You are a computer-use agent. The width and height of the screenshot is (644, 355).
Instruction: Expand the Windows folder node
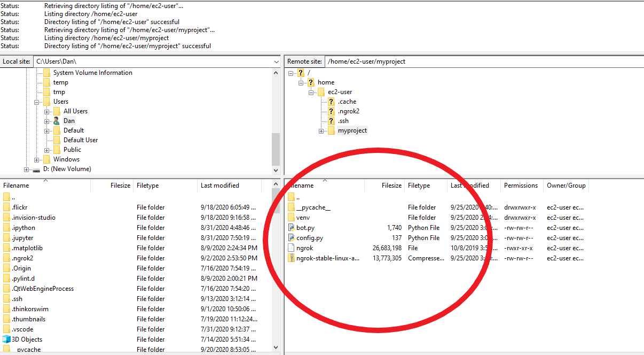(36, 159)
